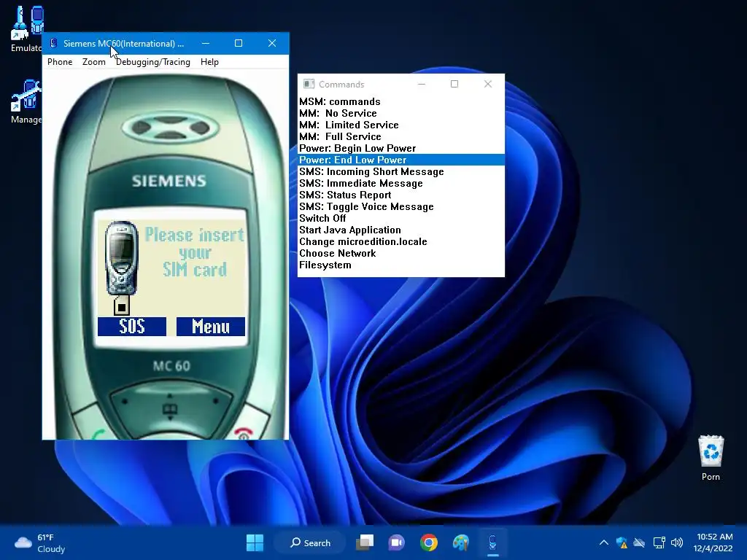Select Switch Off command
The image size is (747, 560).
pyautogui.click(x=401, y=218)
